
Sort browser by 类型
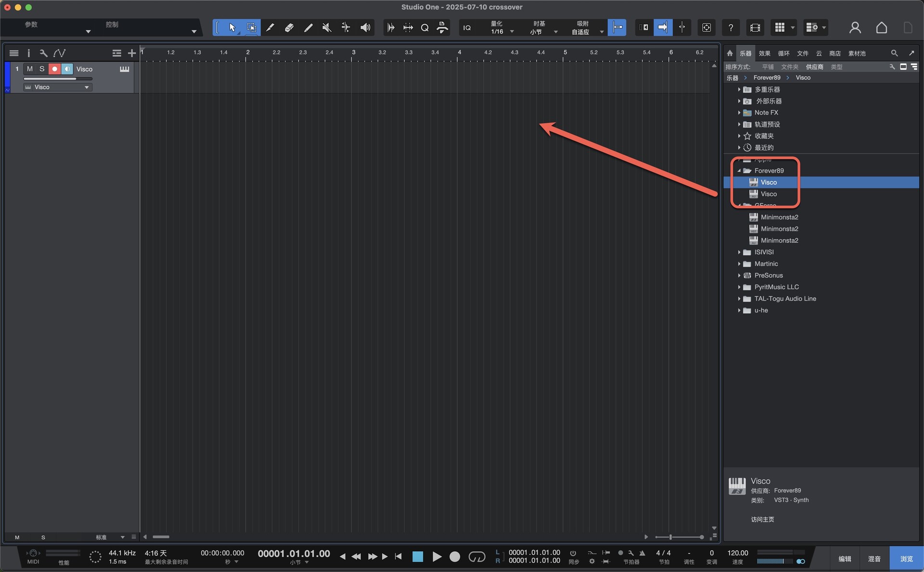tap(836, 67)
